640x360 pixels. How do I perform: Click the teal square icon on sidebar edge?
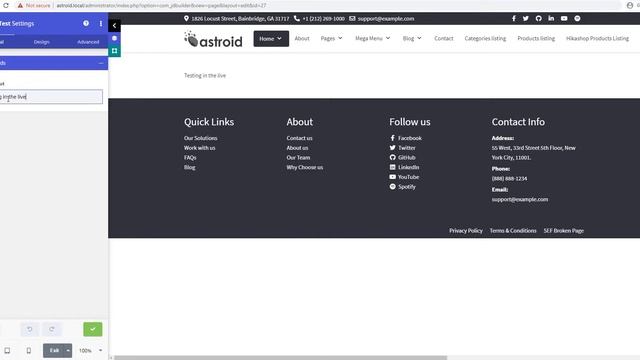click(x=114, y=51)
